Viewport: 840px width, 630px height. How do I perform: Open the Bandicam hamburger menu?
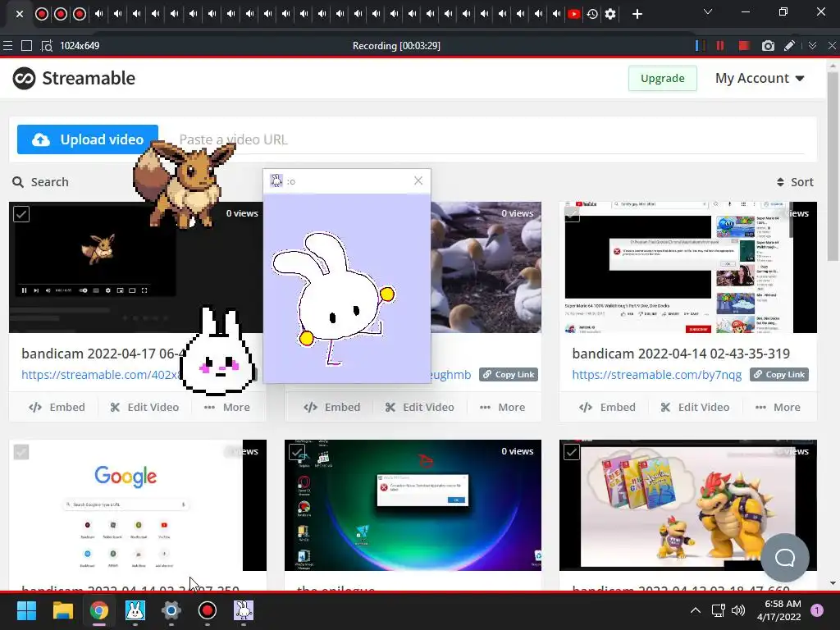[7, 46]
